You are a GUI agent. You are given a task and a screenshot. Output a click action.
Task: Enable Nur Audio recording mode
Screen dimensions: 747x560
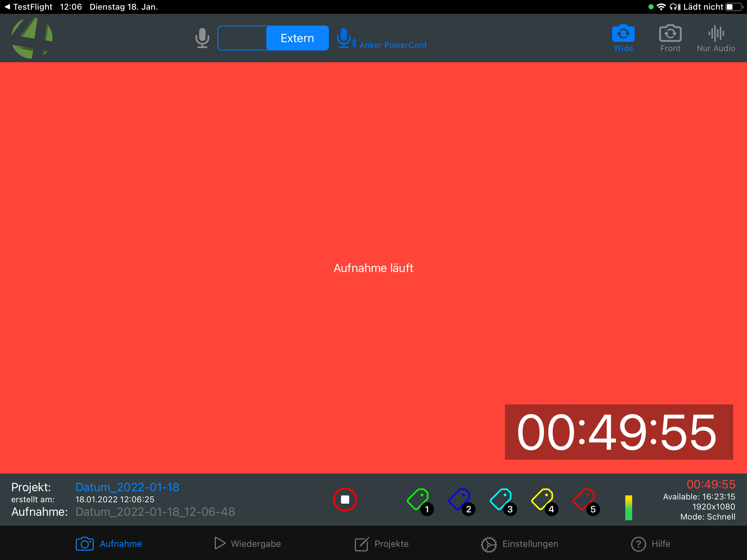tap(716, 34)
